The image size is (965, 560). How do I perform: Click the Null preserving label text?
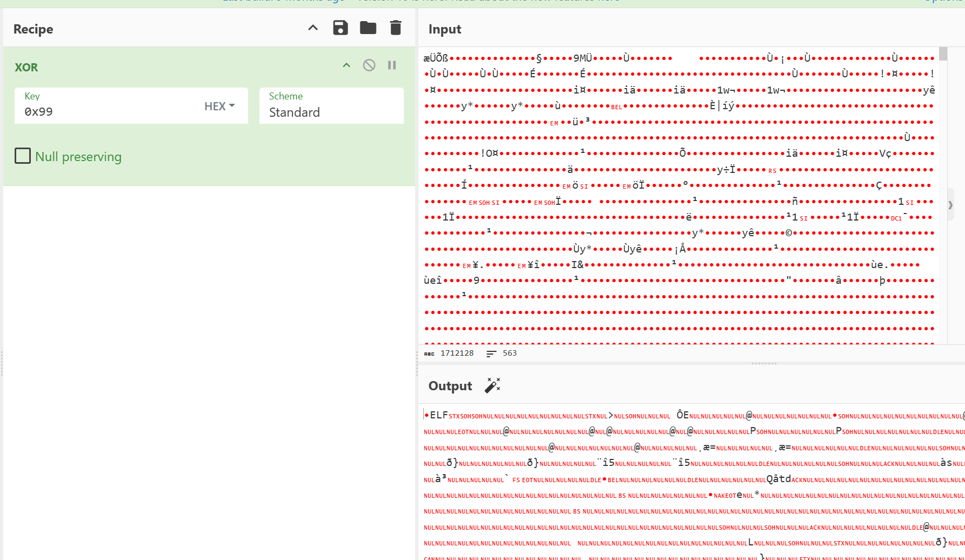click(78, 157)
